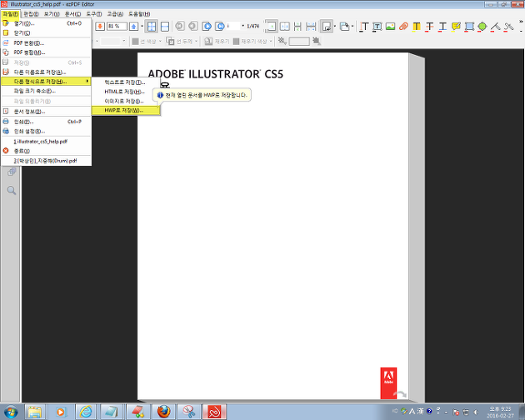Select the fit width view icon
525x420 pixels.
(165, 27)
